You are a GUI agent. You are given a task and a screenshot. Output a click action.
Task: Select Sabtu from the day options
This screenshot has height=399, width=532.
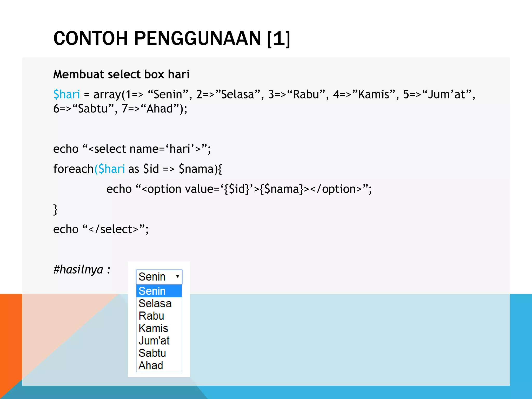click(x=159, y=353)
